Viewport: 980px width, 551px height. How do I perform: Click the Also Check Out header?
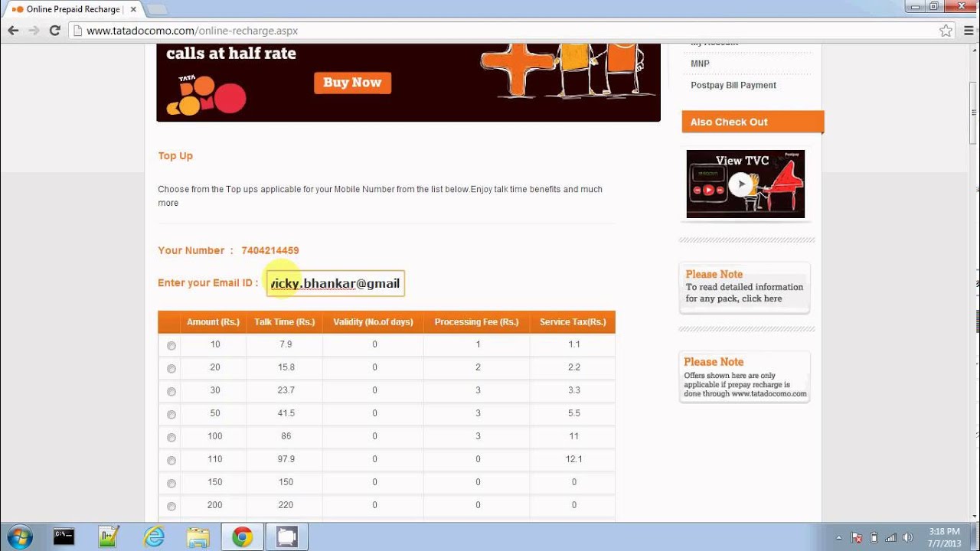753,122
